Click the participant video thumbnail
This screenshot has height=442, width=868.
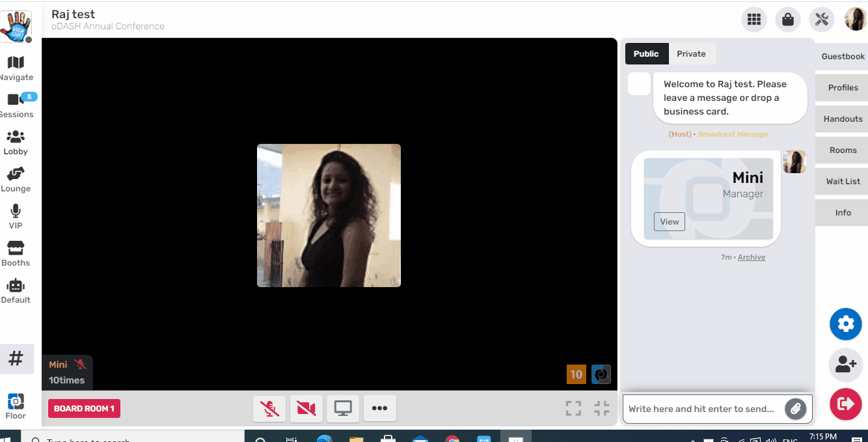pyautogui.click(x=329, y=215)
